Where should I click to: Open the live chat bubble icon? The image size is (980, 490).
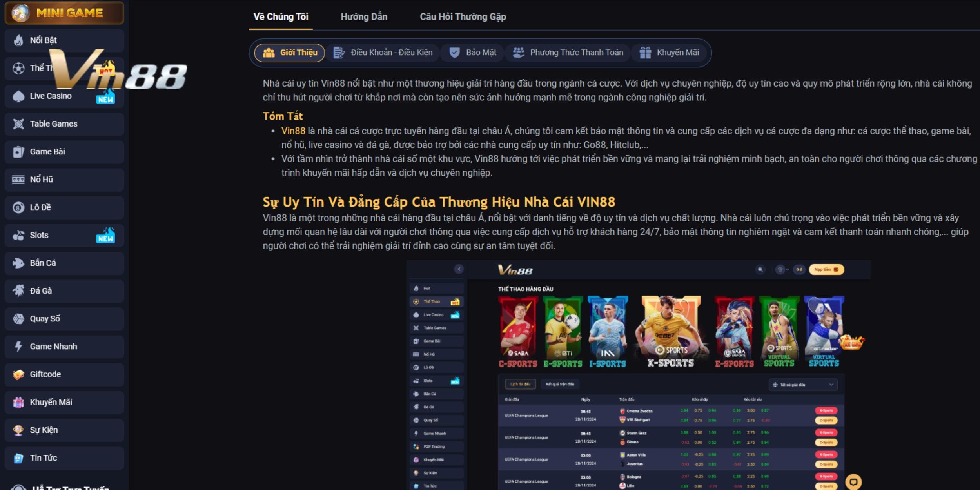[853, 482]
